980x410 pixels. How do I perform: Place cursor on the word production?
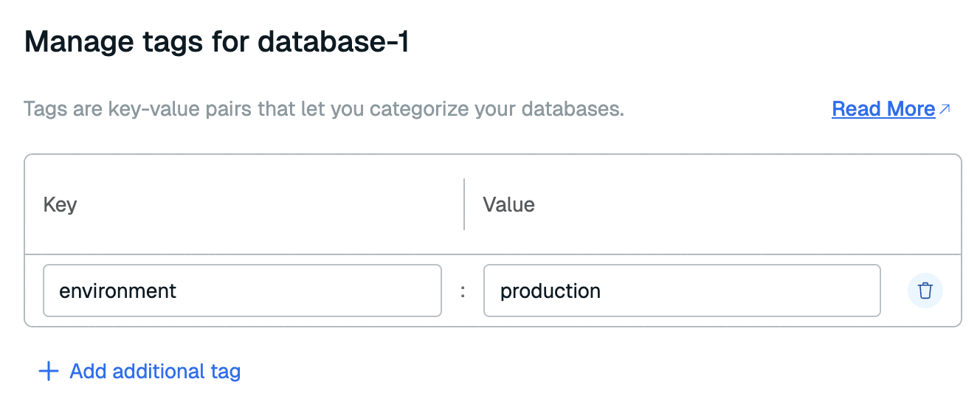click(x=550, y=291)
